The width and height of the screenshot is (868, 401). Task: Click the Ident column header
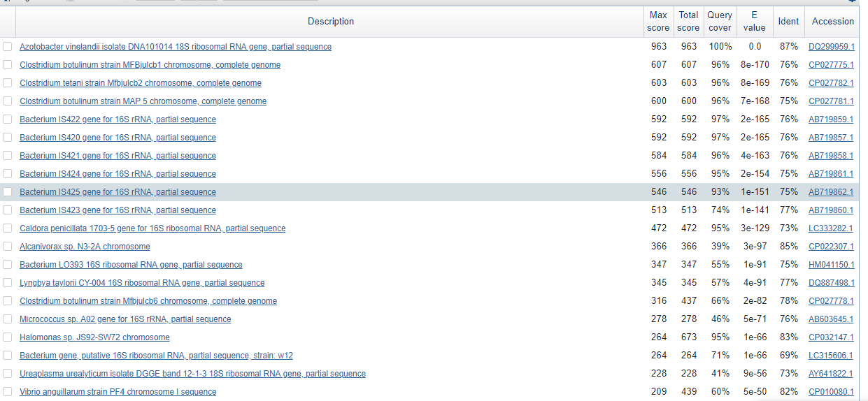click(788, 22)
